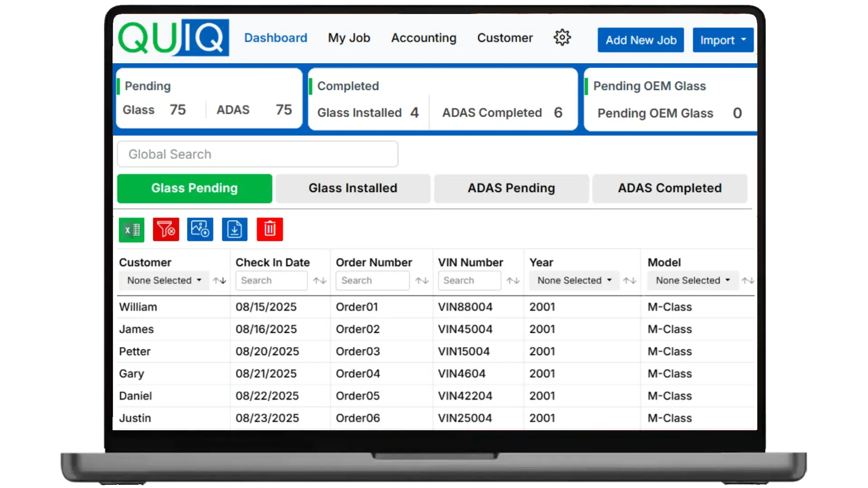868x488 pixels.
Task: Select the William customer row
Action: click(x=138, y=307)
